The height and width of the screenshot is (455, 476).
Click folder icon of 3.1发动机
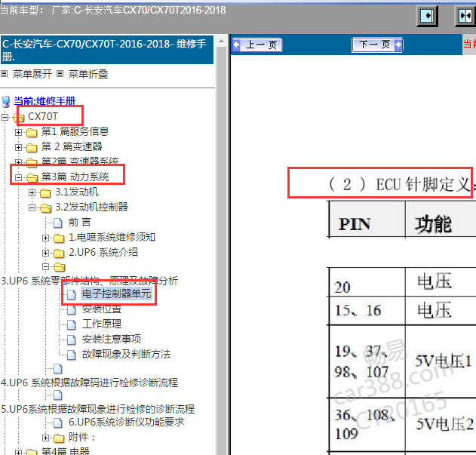45,193
